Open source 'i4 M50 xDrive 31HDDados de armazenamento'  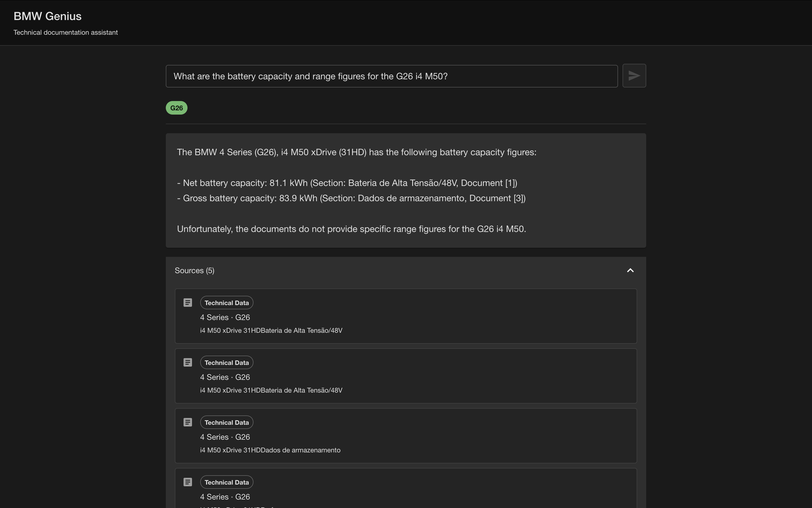[270, 450]
